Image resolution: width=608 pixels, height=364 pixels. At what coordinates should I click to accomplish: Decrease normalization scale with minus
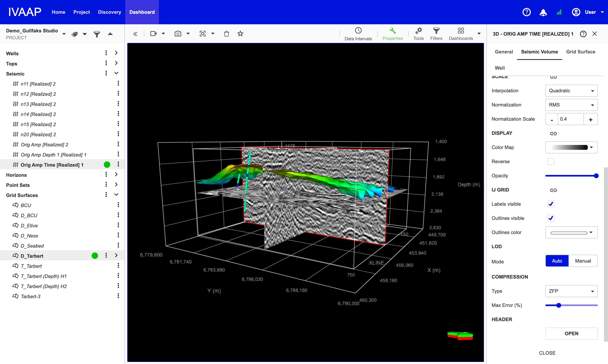pos(551,119)
